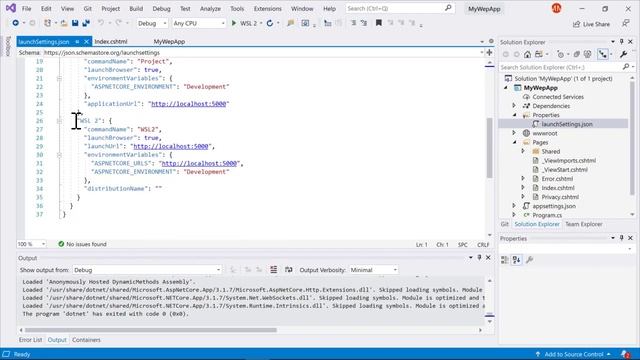Image resolution: width=640 pixels, height=360 pixels.
Task: Click the Home icon in Solution Explorer
Action: pos(527,54)
